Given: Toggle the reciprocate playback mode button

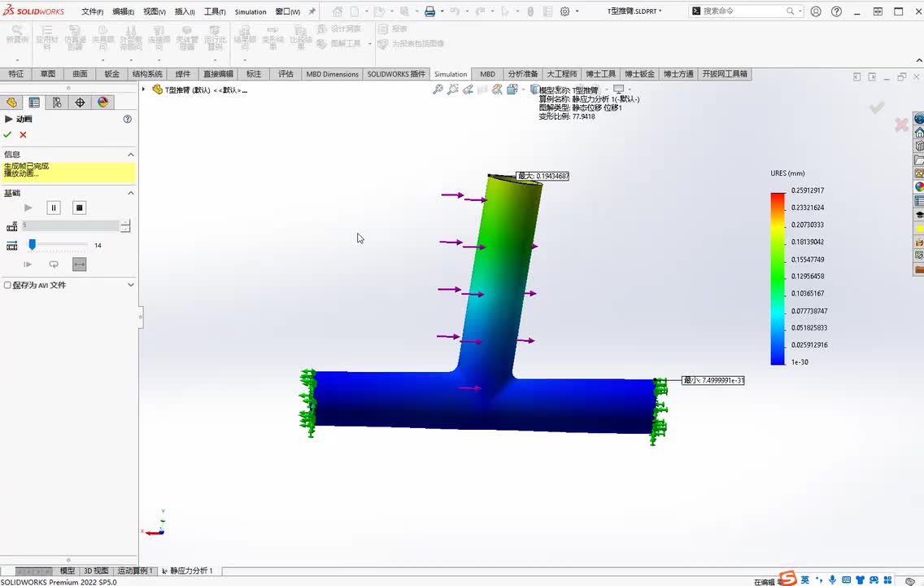Looking at the screenshot, I should click(x=80, y=265).
